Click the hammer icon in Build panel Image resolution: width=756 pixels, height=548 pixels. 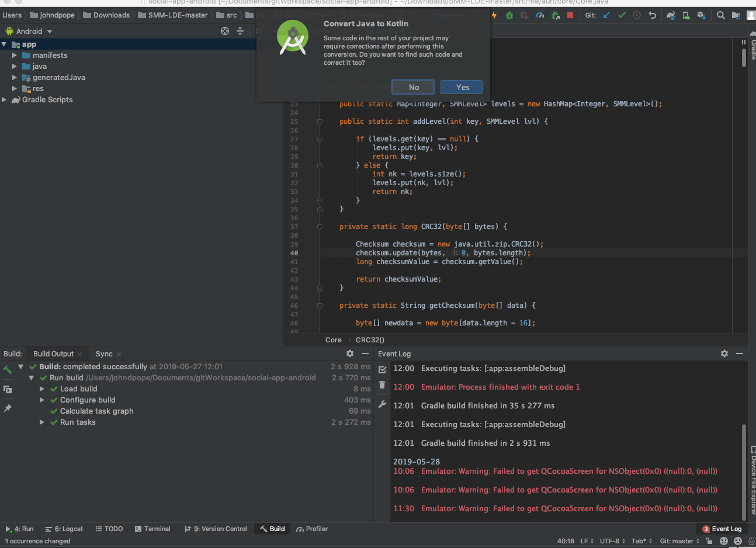pos(8,369)
